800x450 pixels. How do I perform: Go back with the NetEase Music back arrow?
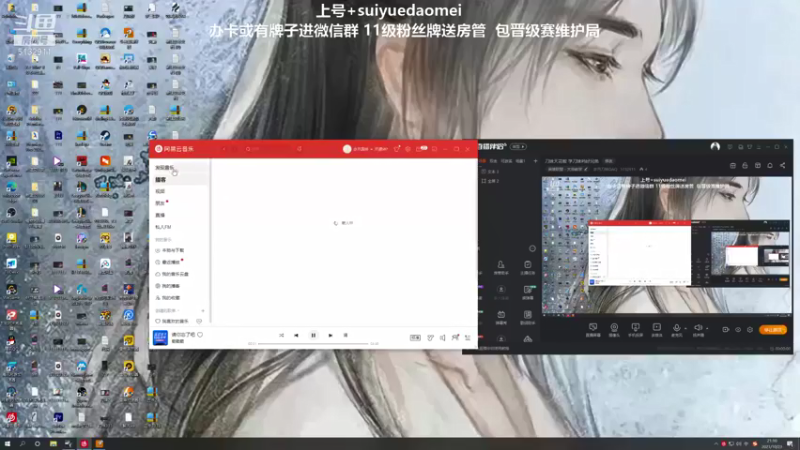pos(224,149)
